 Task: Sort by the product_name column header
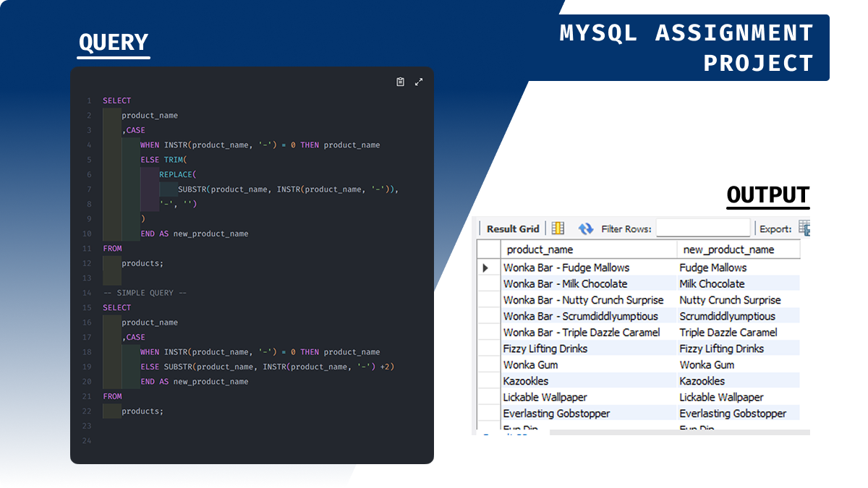(x=588, y=249)
